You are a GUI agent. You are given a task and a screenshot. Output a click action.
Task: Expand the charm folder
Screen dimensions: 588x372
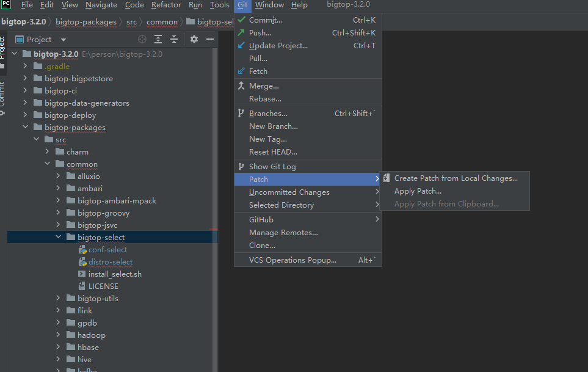point(47,151)
